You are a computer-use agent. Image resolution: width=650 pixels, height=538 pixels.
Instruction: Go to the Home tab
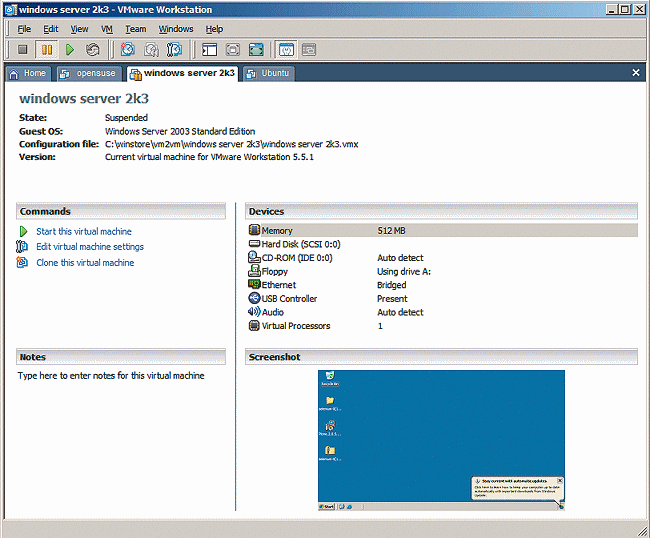(x=28, y=73)
